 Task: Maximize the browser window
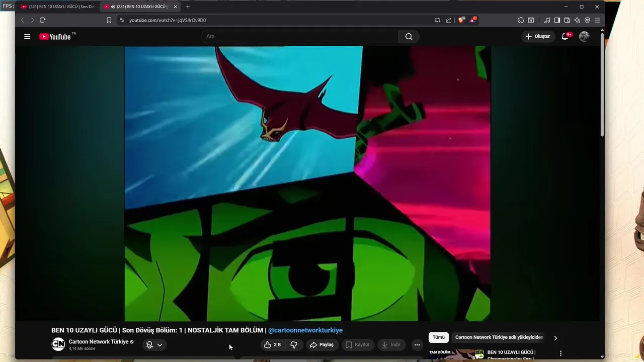(x=582, y=7)
